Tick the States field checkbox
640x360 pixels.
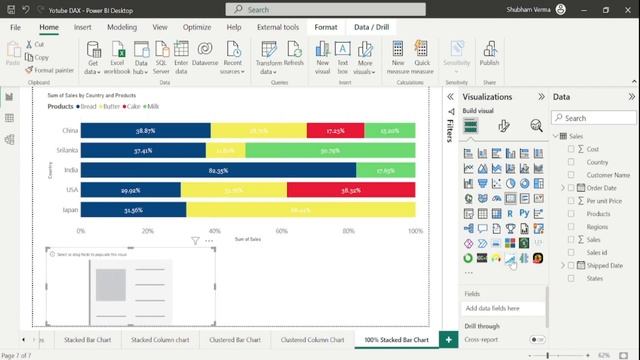571,278
